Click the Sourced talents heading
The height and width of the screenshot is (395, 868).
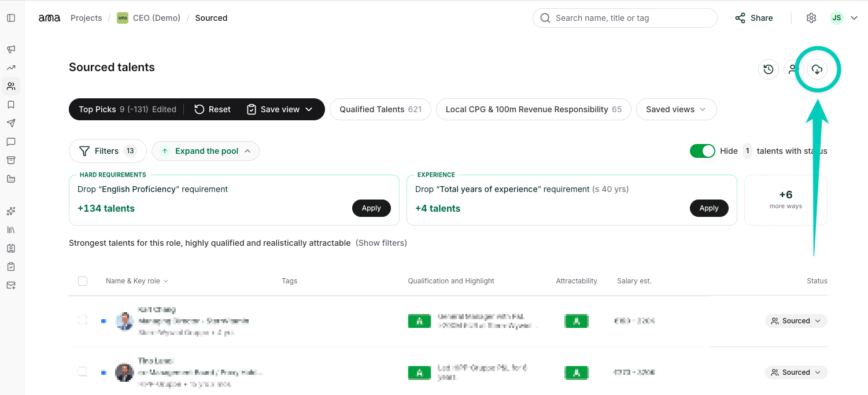(112, 67)
